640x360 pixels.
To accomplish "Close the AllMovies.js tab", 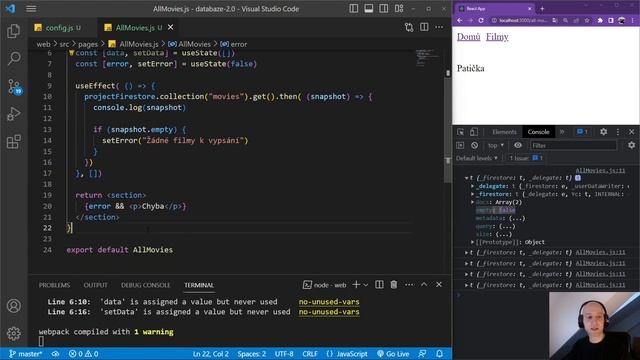I will click(171, 27).
